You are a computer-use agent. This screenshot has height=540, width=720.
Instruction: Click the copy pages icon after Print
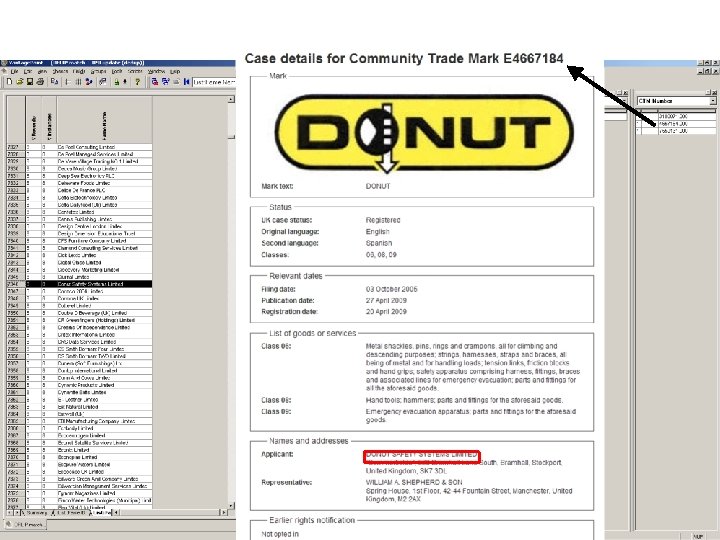pos(55,82)
